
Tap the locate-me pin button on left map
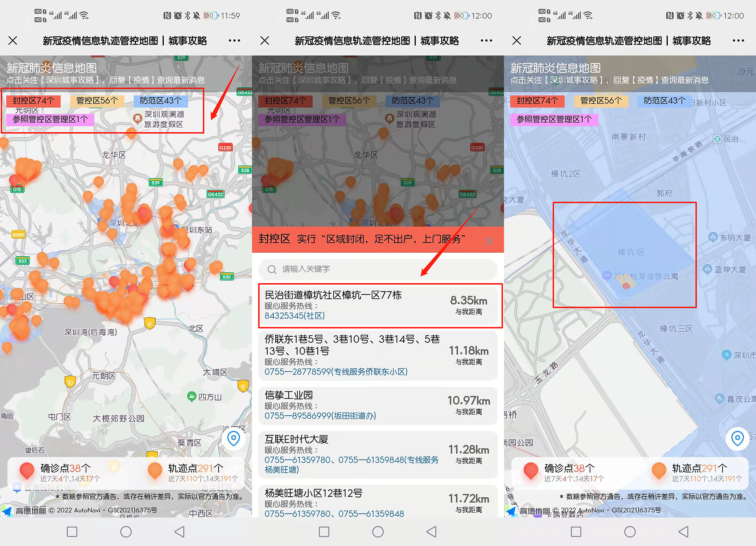(x=234, y=438)
